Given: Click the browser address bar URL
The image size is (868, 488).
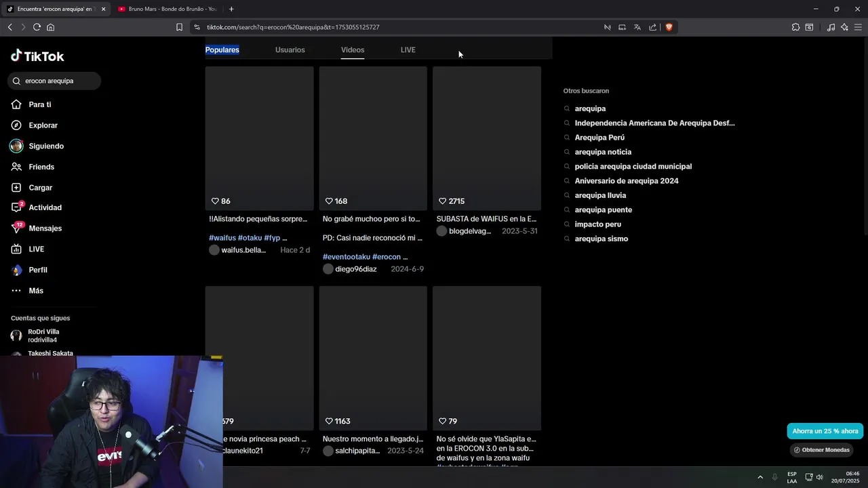Looking at the screenshot, I should tap(293, 27).
